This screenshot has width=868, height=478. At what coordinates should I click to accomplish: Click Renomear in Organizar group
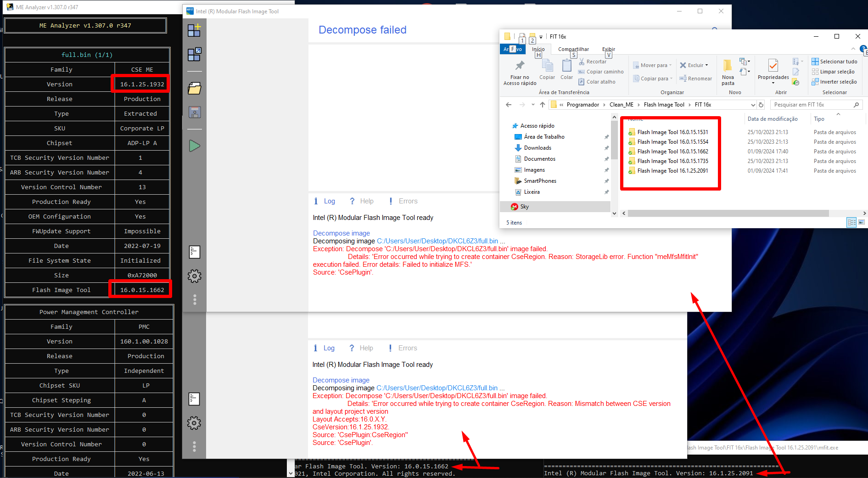[x=695, y=79]
